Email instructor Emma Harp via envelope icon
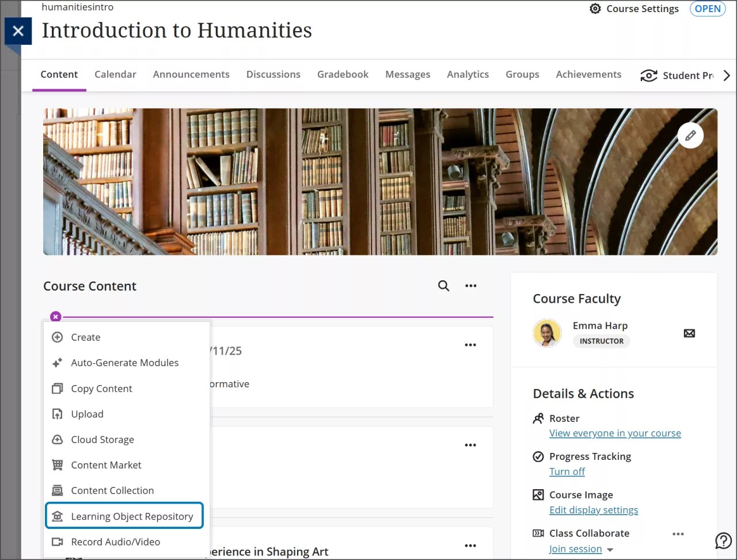The image size is (737, 560). tap(689, 333)
